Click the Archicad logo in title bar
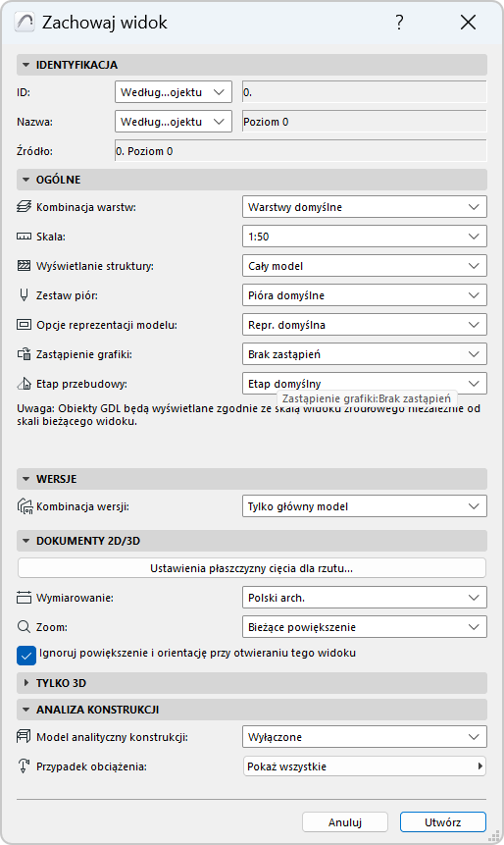Image resolution: width=504 pixels, height=845 pixels. 25,23
